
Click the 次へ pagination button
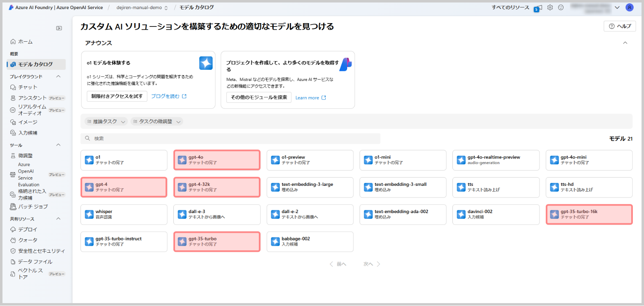pos(372,264)
